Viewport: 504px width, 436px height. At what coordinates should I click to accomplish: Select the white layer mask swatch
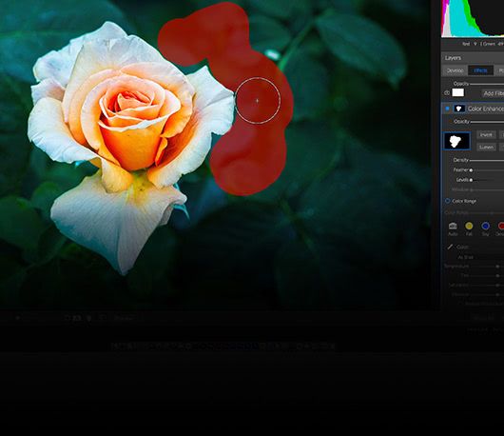click(x=458, y=92)
